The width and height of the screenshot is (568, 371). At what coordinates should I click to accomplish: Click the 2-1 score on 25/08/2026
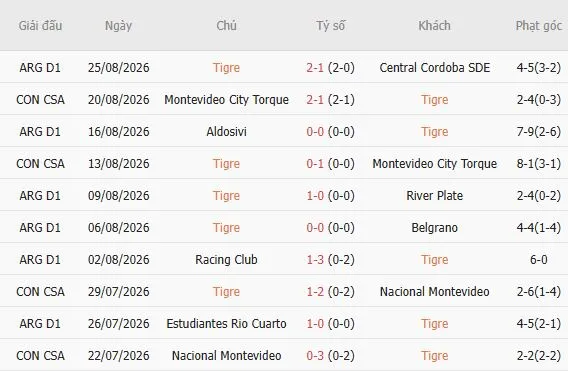[315, 68]
